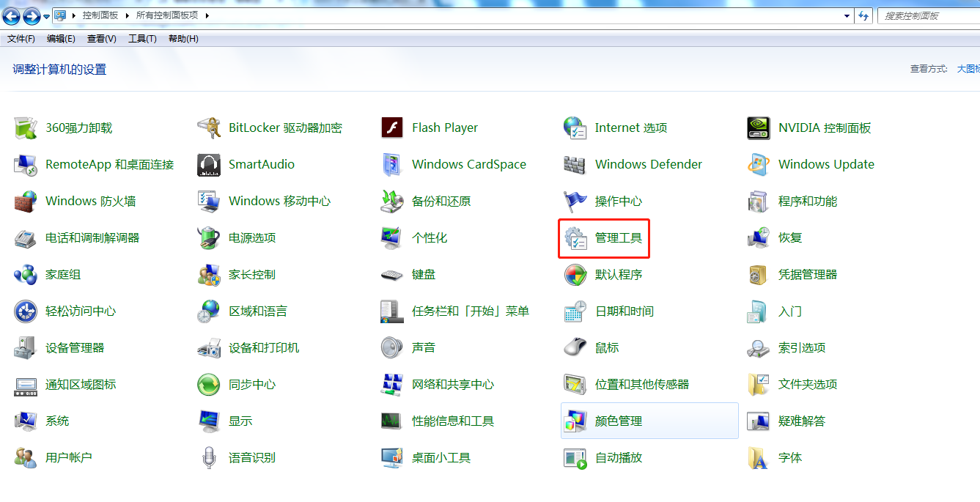Click the 索引选项 link
This screenshot has width=980, height=502.
[x=802, y=347]
